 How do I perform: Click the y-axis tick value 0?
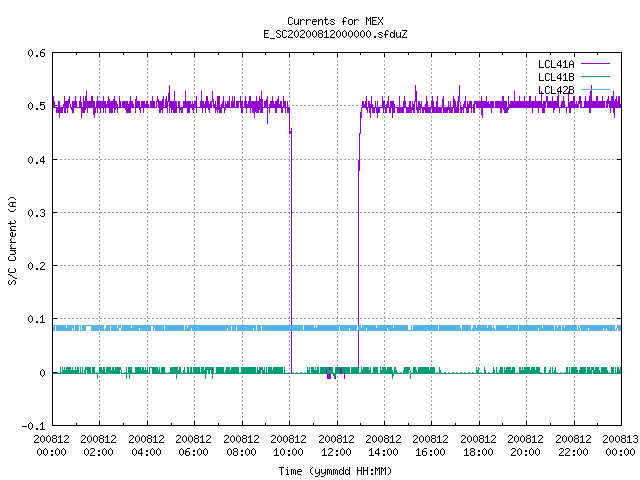coord(42,373)
